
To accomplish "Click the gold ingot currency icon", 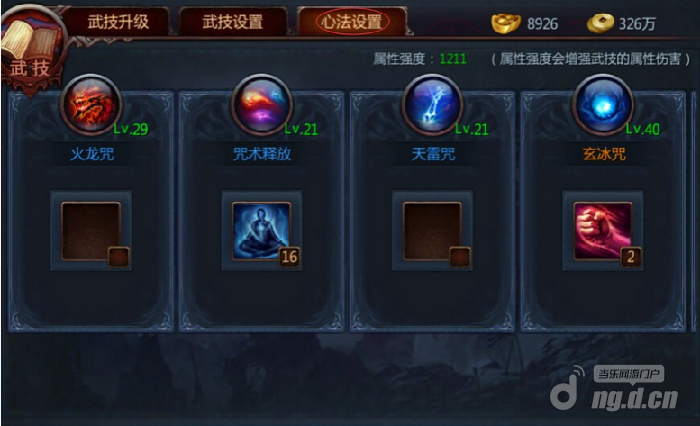I will coord(505,22).
